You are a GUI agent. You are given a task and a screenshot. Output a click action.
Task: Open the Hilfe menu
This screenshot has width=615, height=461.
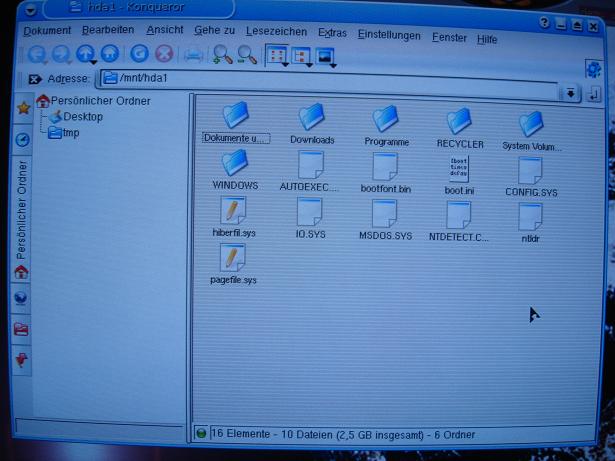click(x=487, y=39)
